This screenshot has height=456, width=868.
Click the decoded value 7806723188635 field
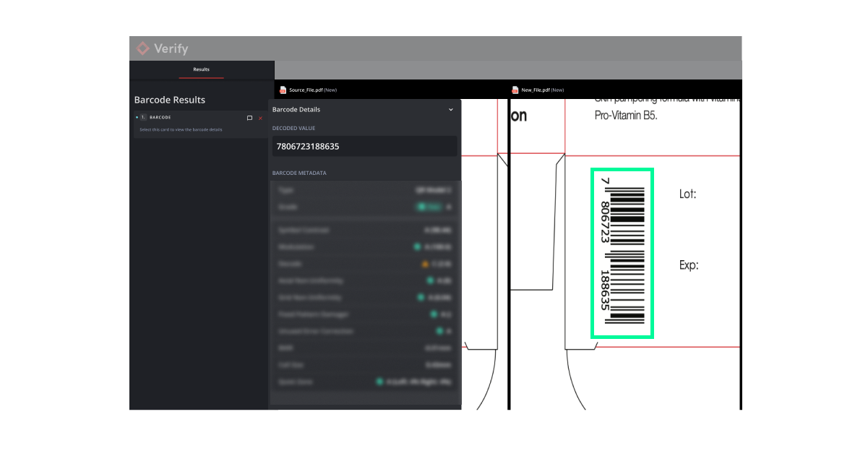(365, 146)
